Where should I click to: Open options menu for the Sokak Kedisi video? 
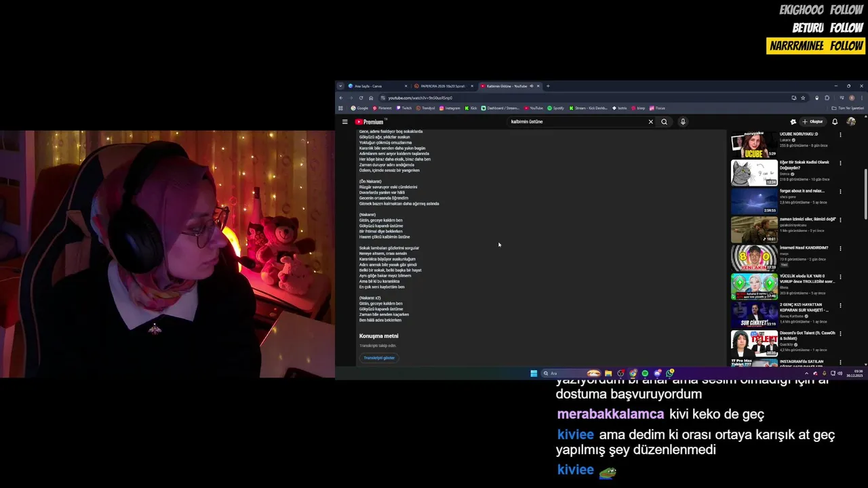[x=840, y=163]
